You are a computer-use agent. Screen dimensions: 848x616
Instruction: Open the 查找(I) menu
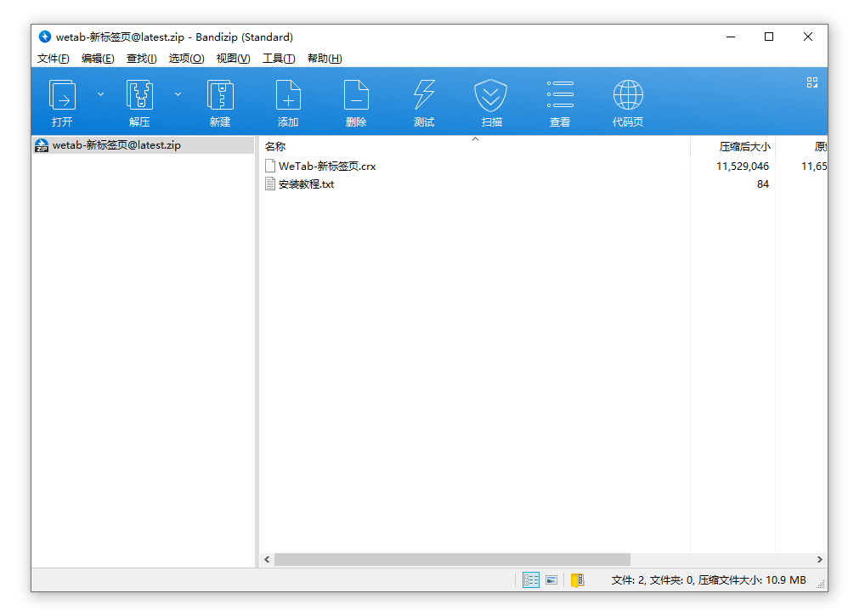click(142, 59)
